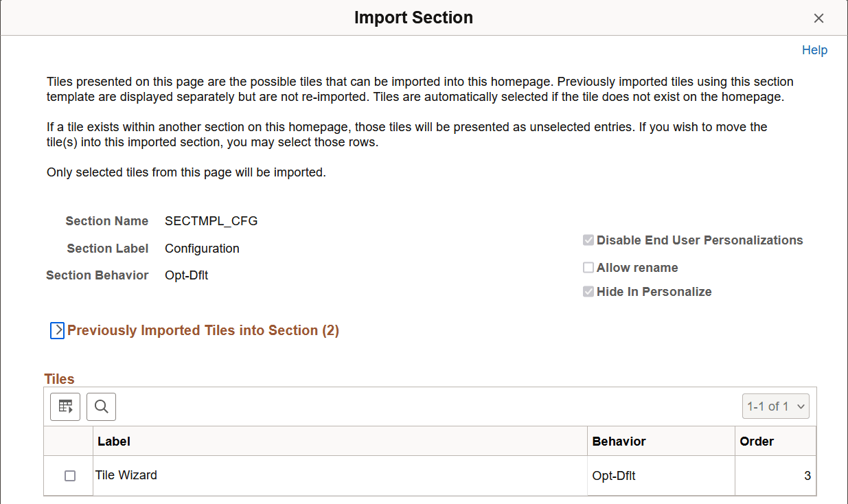Toggle the Hide In Personalize checkbox
The height and width of the screenshot is (504, 848).
pos(588,291)
